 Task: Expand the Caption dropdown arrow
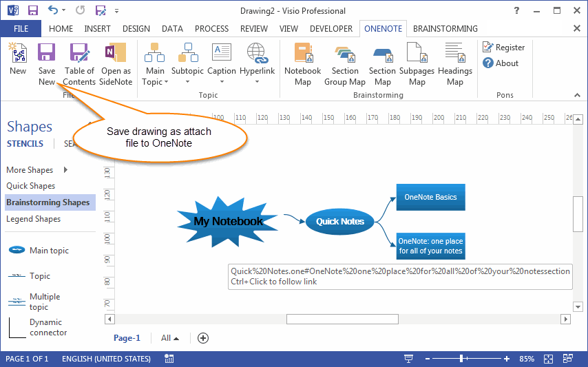(x=222, y=82)
